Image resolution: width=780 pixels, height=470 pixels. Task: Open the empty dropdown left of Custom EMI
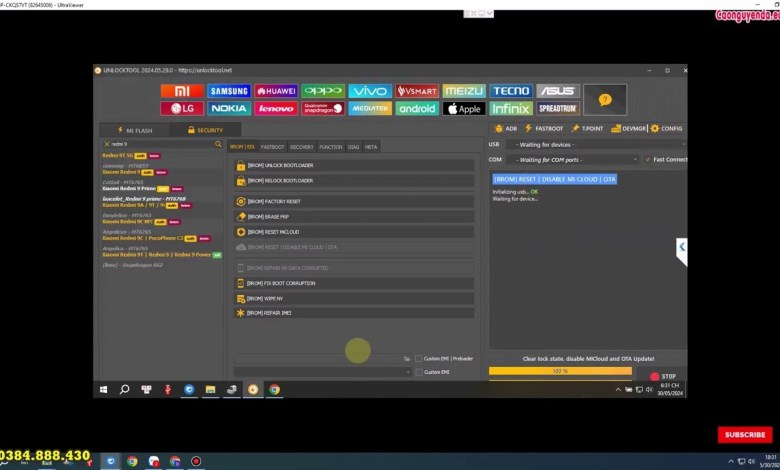click(323, 372)
